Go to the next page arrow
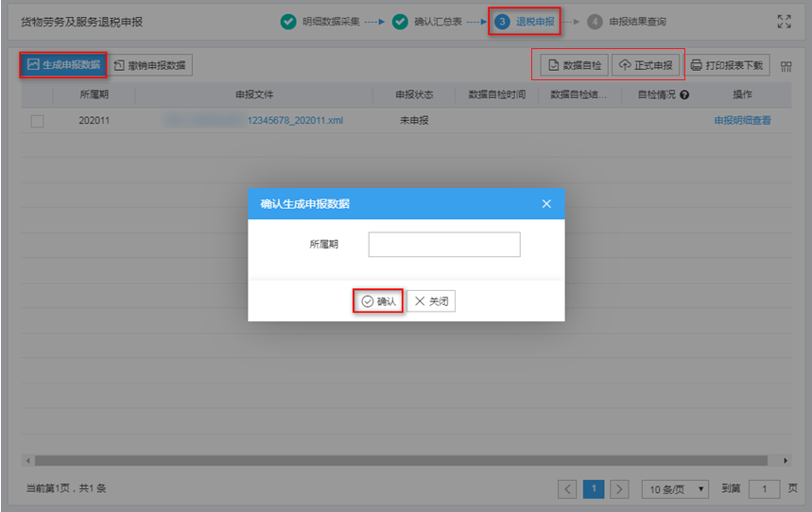This screenshot has width=812, height=512. (x=619, y=488)
